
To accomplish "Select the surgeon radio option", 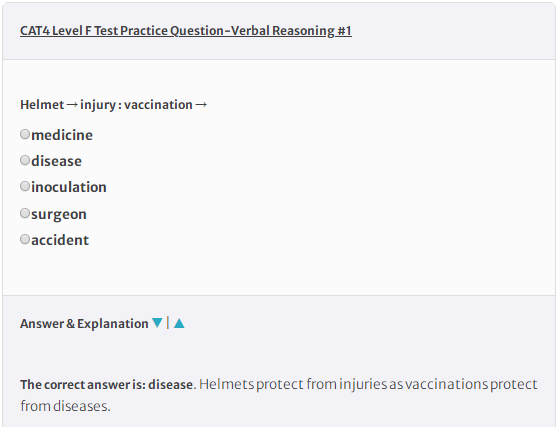I will tap(25, 213).
